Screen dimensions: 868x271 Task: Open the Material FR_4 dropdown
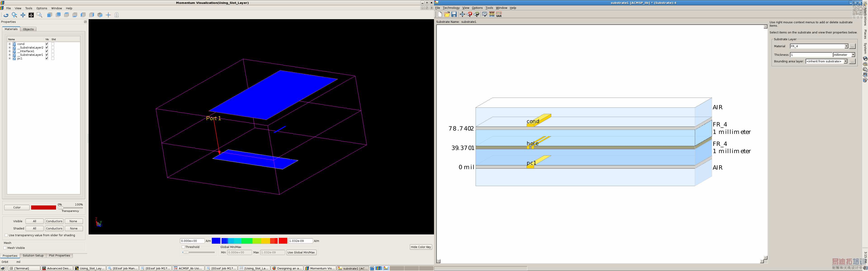tap(846, 46)
